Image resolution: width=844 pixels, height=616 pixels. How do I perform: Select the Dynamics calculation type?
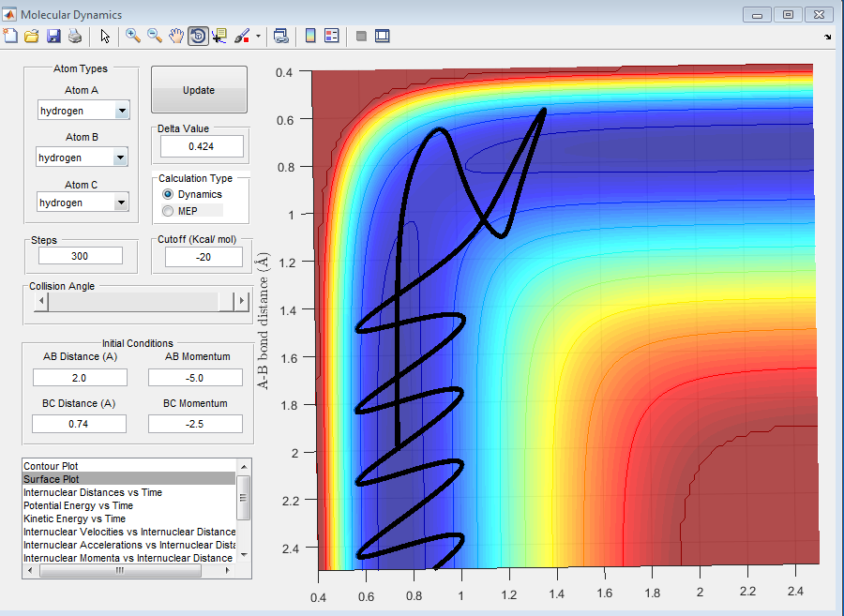(169, 194)
